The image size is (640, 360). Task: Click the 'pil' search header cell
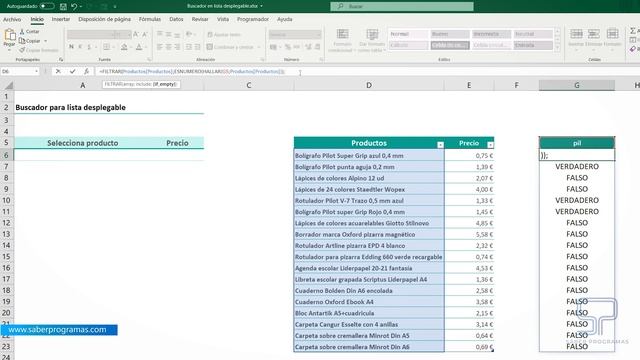[x=577, y=143]
